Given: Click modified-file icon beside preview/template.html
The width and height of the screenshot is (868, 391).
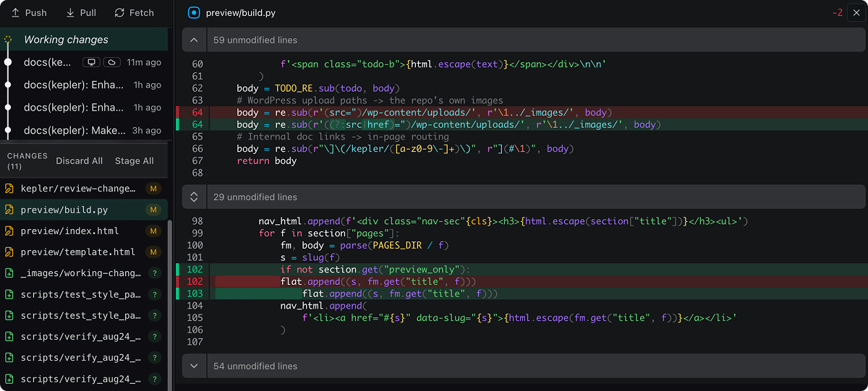Looking at the screenshot, I should tap(9, 252).
